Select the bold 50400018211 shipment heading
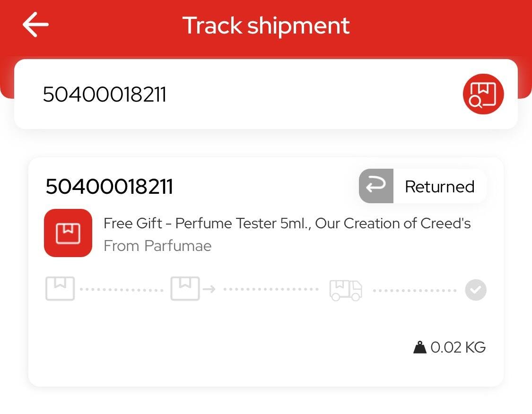The width and height of the screenshot is (532, 414). [109, 187]
